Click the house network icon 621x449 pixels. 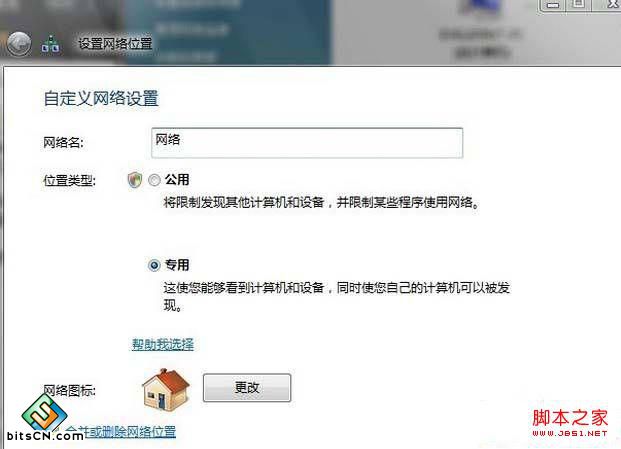tap(166, 389)
